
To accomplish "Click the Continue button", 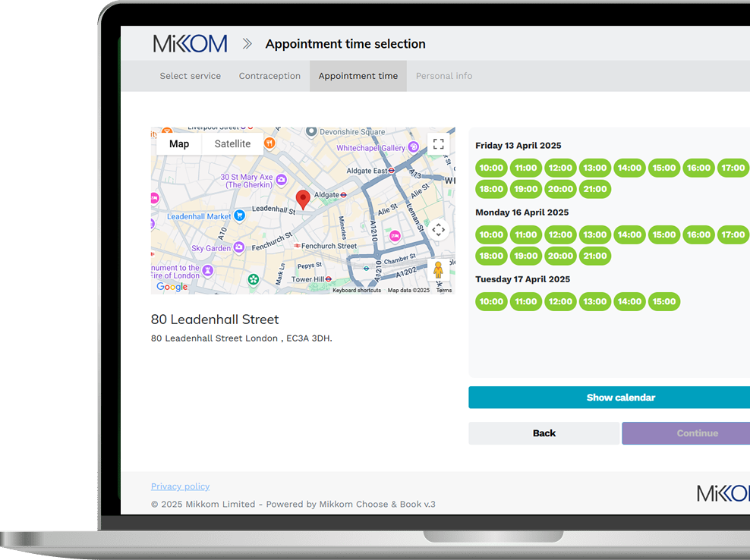I will tap(696, 433).
